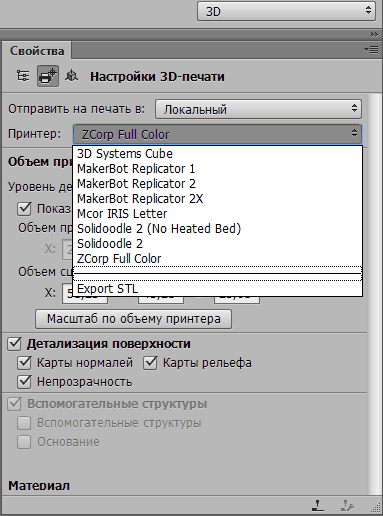Collapse panels with double-arrow icon
The height and width of the screenshot is (516, 383).
click(374, 34)
